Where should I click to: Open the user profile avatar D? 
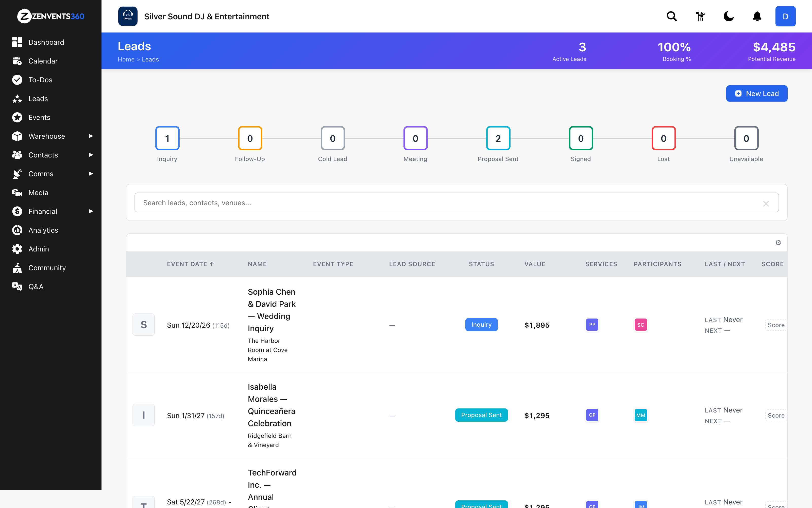point(785,16)
